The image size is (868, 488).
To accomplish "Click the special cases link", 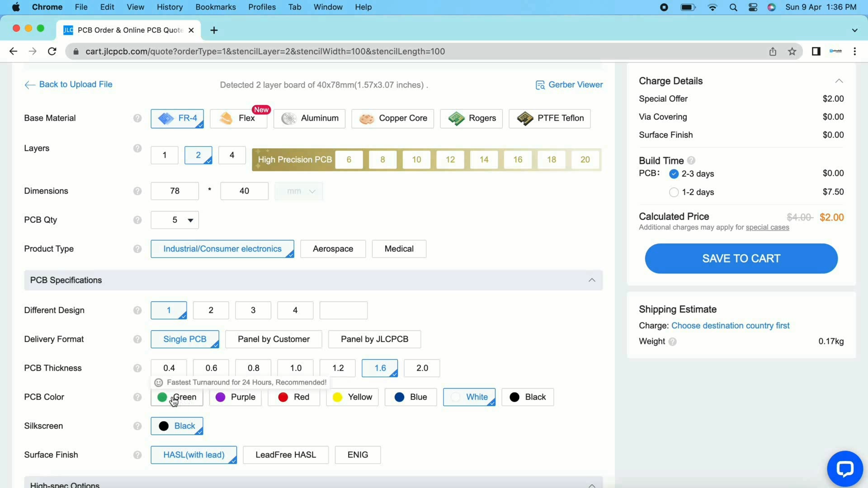I will (767, 227).
